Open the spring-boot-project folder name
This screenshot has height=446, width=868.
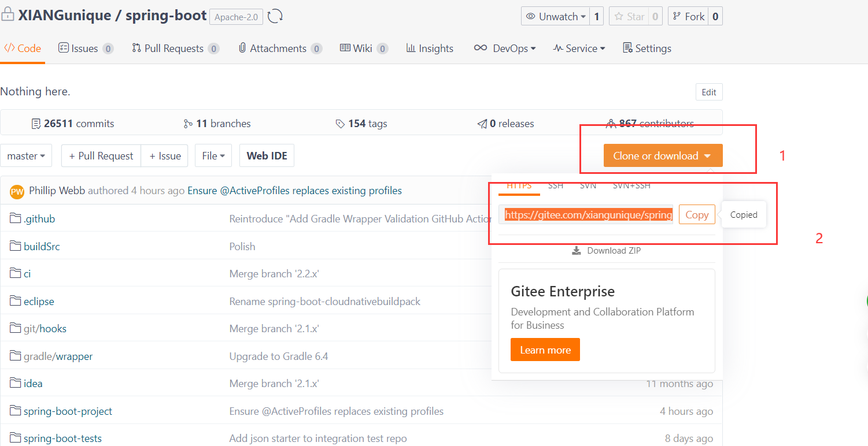(68, 411)
